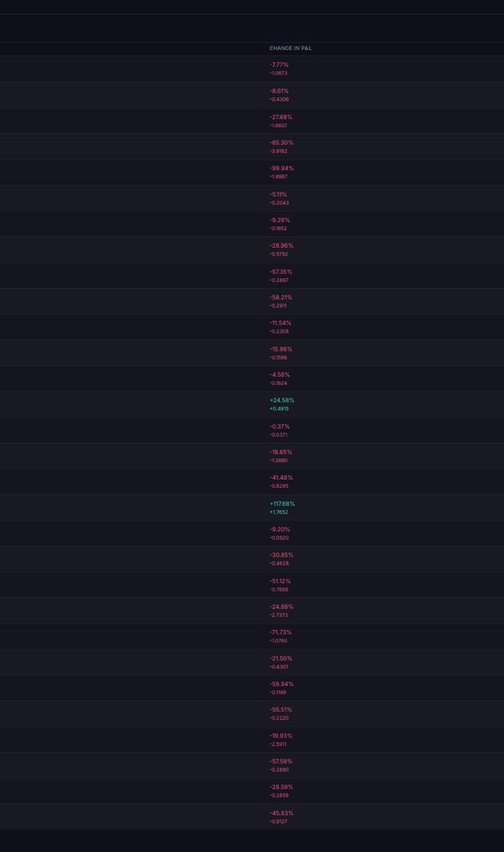The width and height of the screenshot is (504, 852).
Task: Choose the row showing -28.96%
Action: pyautogui.click(x=252, y=249)
